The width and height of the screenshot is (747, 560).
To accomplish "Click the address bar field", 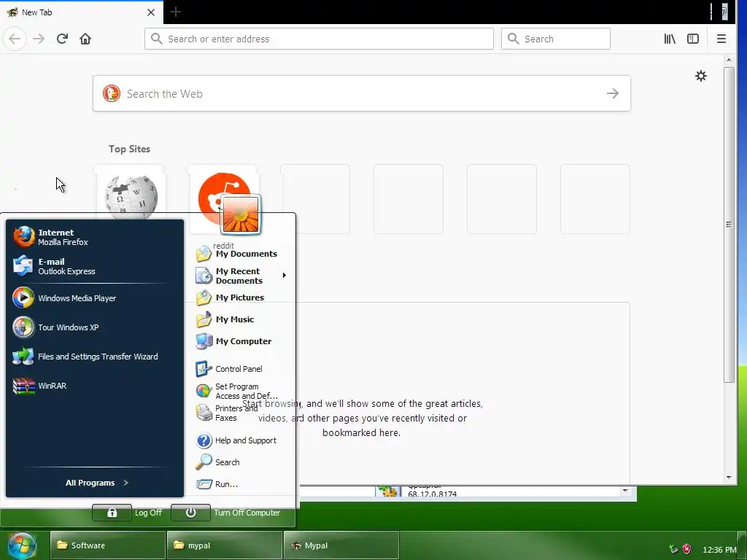I will coord(319,39).
